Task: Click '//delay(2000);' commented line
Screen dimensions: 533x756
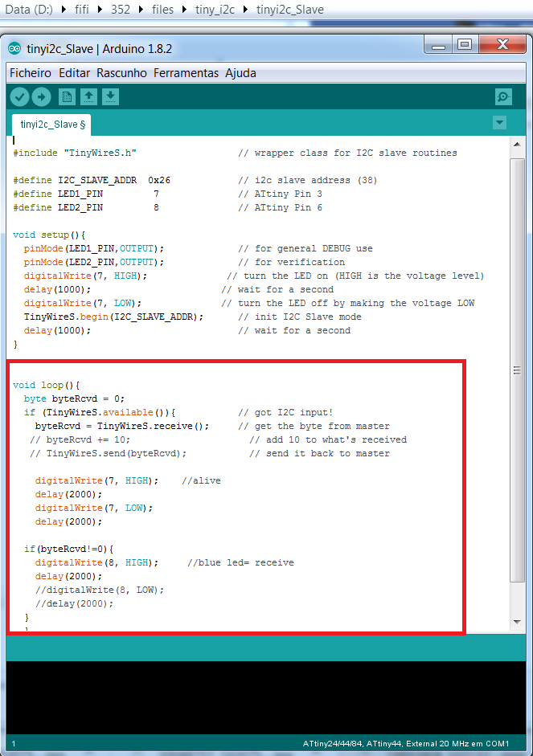Action: (74, 603)
